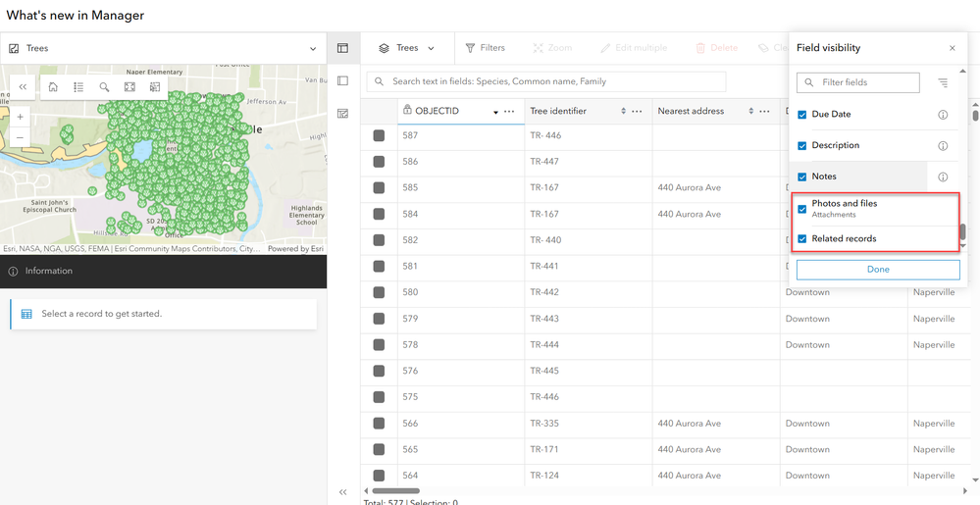Viewport: 980px width, 505px height.
Task: Expand the Trees map selector dropdown
Action: pos(313,48)
